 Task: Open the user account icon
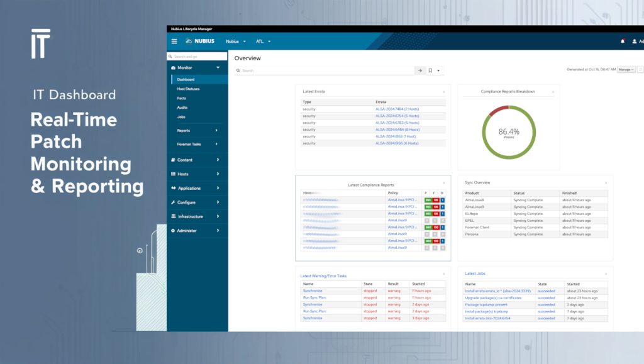(635, 41)
